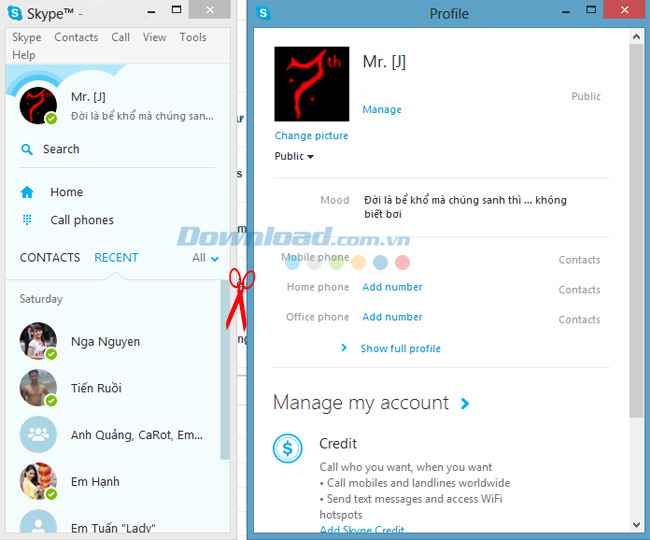Click Show full profile link

tap(400, 349)
